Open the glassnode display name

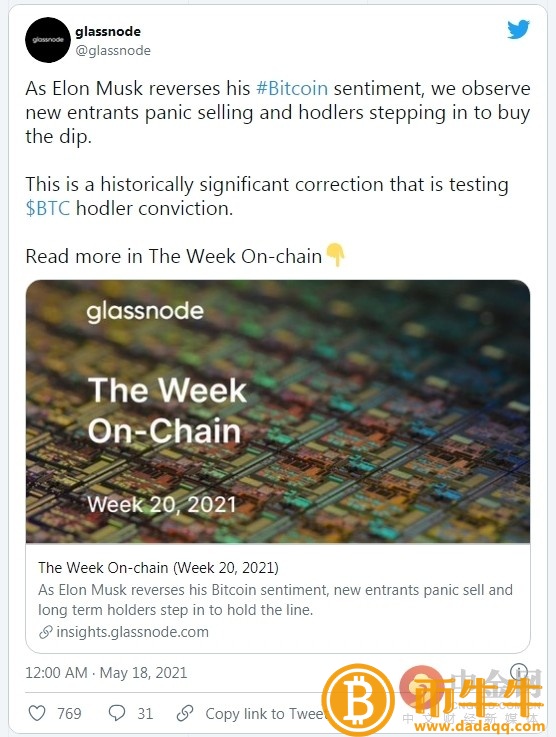point(108,31)
